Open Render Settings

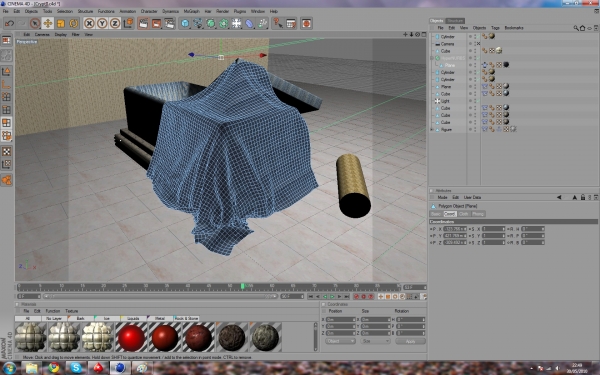coord(170,24)
